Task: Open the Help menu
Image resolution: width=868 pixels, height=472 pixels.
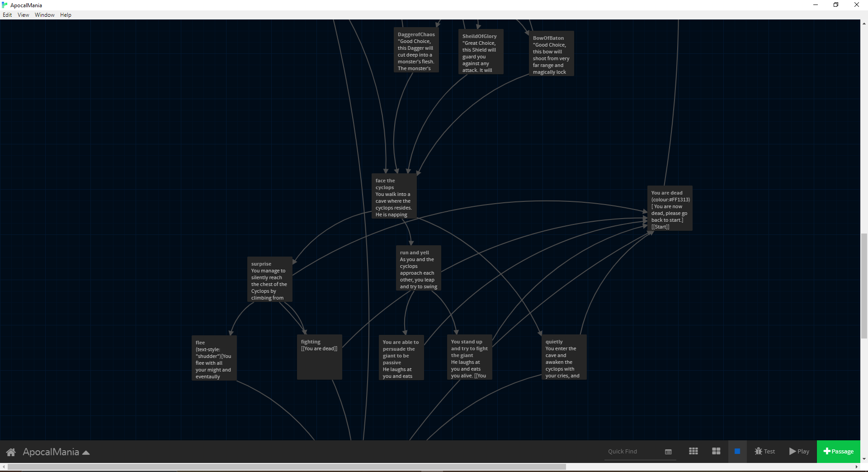Action: pyautogui.click(x=66, y=14)
